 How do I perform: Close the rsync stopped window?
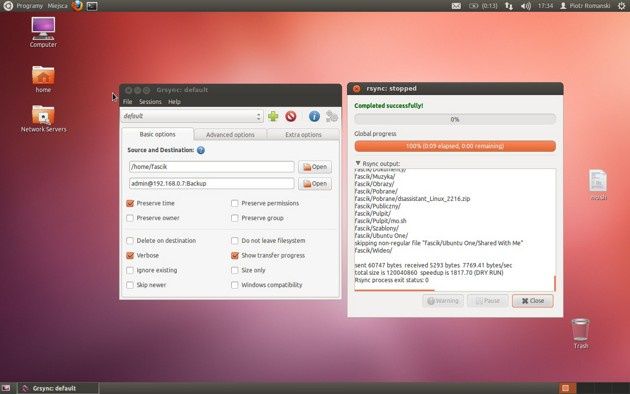pyautogui.click(x=356, y=89)
